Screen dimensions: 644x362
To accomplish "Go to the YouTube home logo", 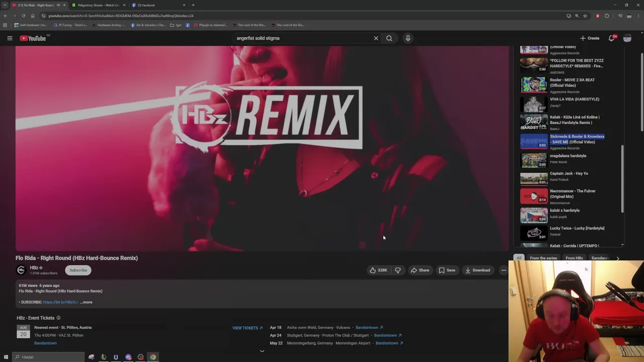I will [x=33, y=38].
